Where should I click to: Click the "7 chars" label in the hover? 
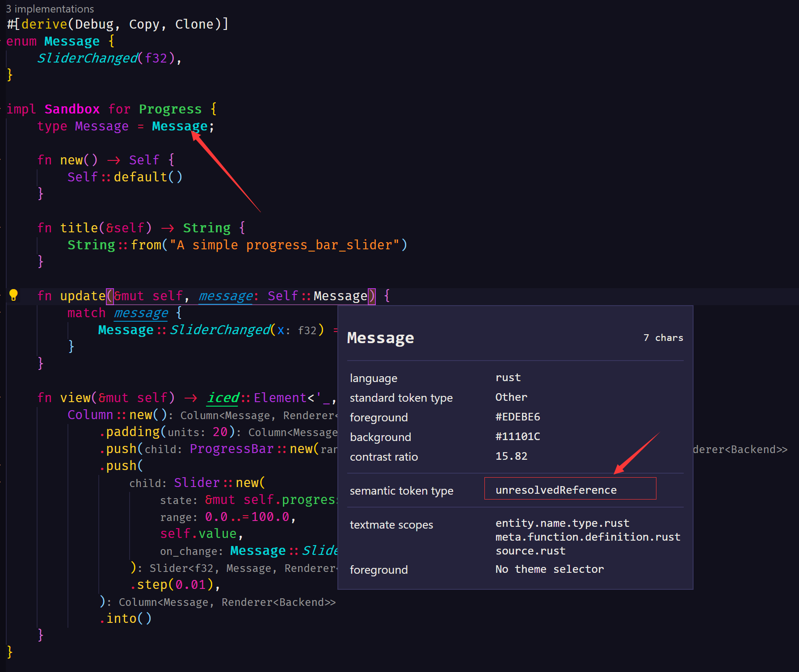coord(663,338)
